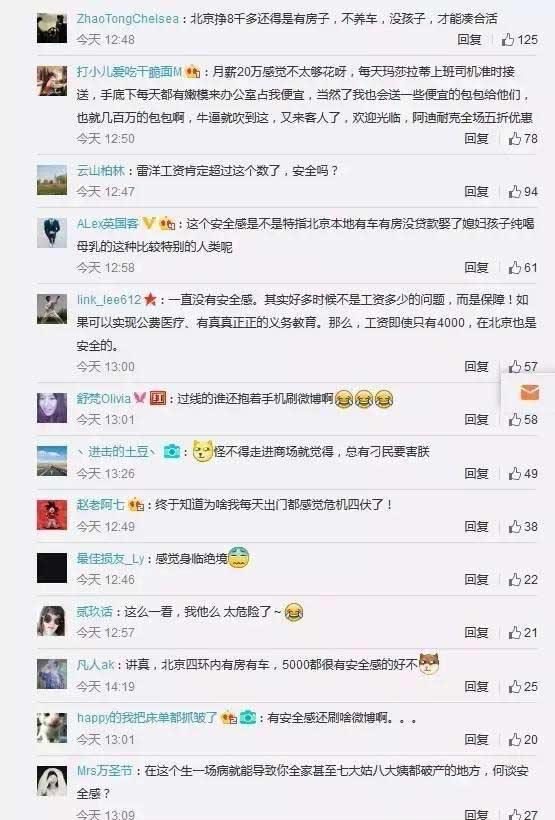The image size is (555, 820).
Task: Click 回复 under 贰玖话's comment
Action: pyautogui.click(x=476, y=633)
